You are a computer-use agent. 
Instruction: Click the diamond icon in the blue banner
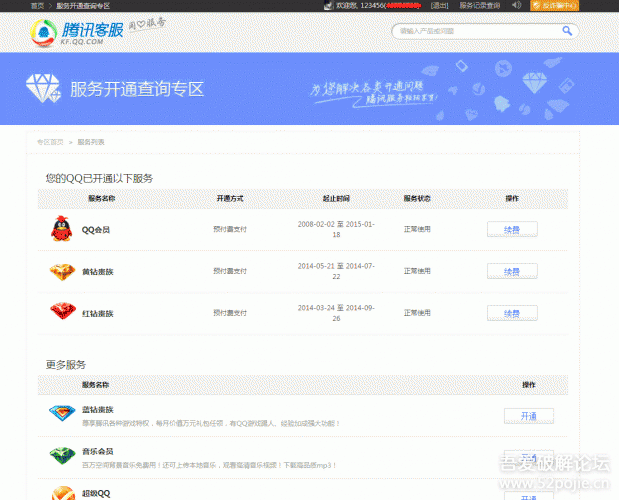coord(43,88)
